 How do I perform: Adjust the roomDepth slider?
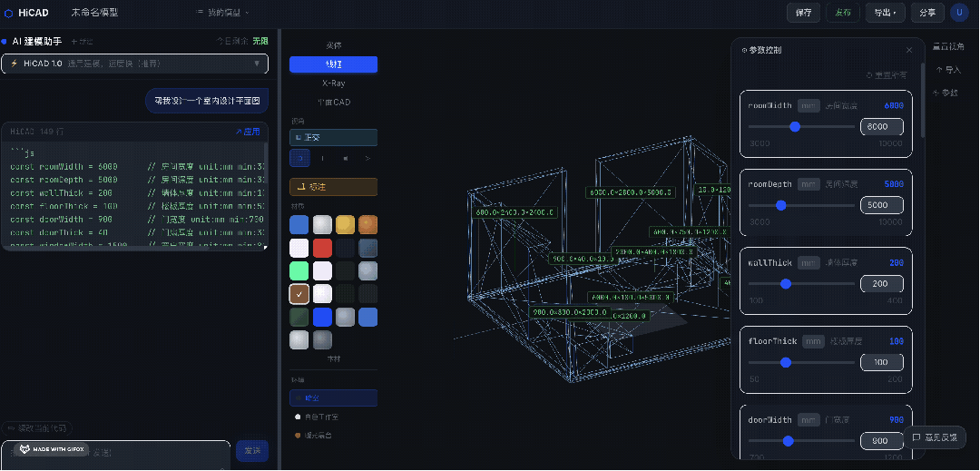point(802,205)
